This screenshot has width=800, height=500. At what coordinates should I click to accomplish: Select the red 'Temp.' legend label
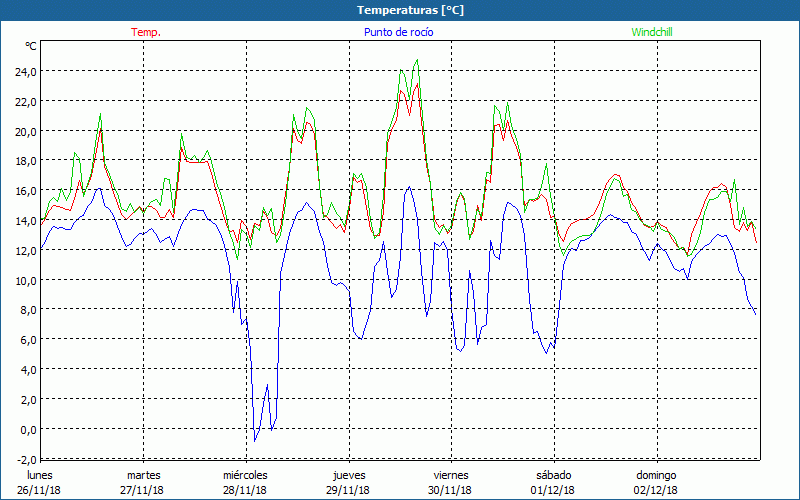click(x=146, y=32)
